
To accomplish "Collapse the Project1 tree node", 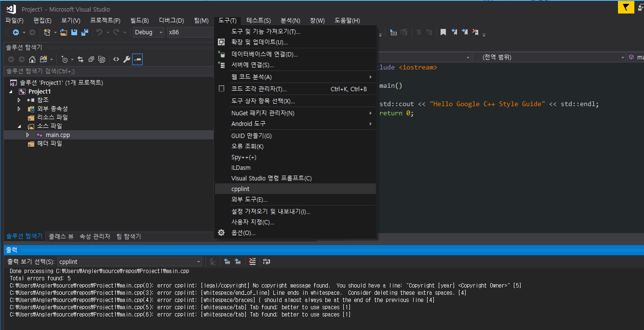I will pyautogui.click(x=11, y=91).
